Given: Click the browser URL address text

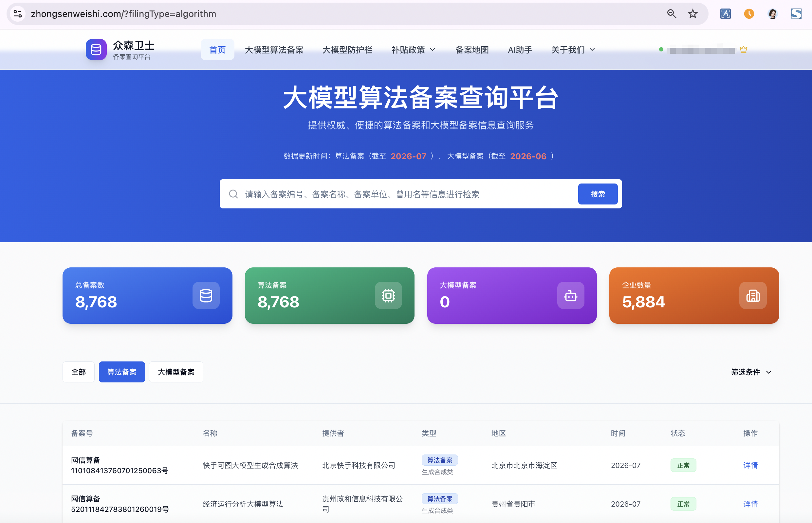Looking at the screenshot, I should 123,14.
